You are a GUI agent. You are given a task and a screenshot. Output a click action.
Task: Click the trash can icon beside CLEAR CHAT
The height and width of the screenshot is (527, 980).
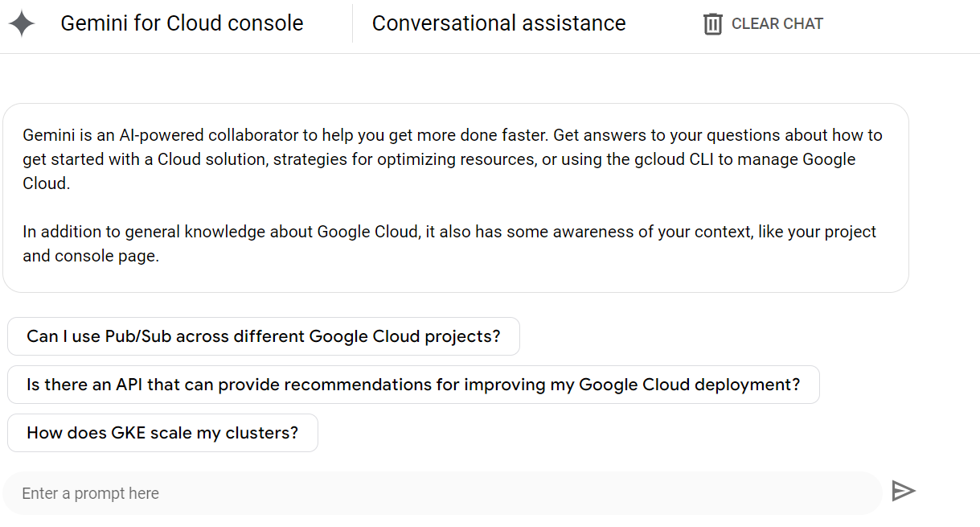[x=712, y=23]
